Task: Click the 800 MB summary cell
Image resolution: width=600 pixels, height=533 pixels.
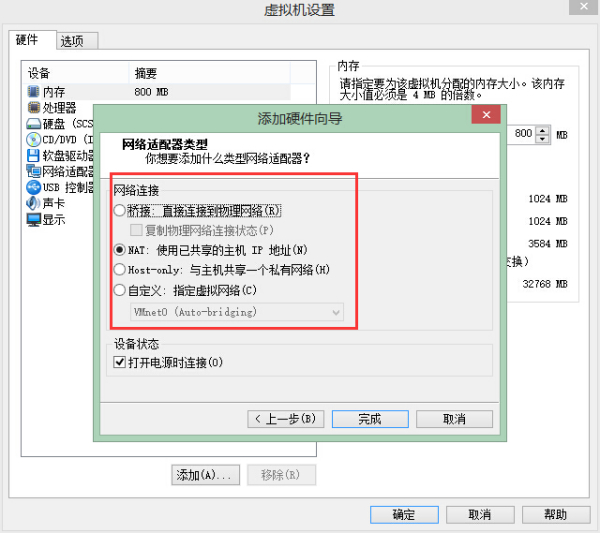Action: (152, 92)
